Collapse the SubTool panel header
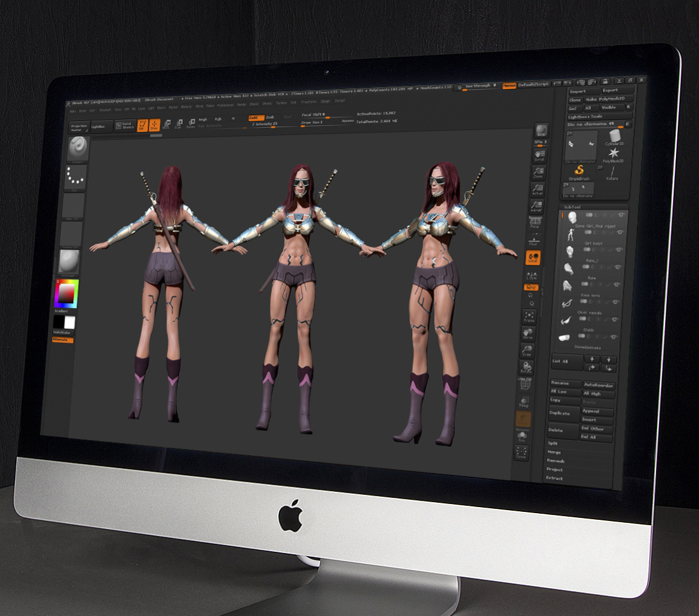The height and width of the screenshot is (616, 699). click(x=594, y=208)
